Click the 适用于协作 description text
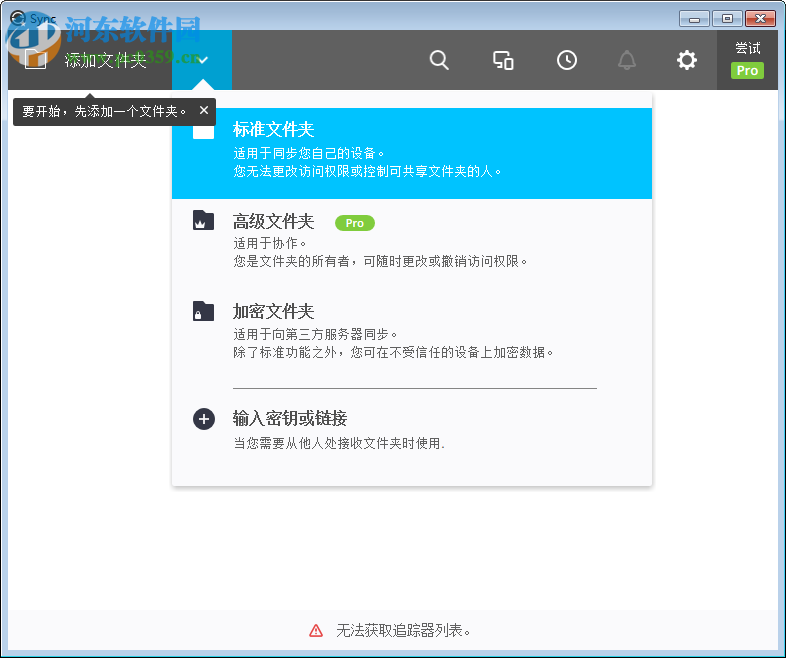This screenshot has width=786, height=658. (x=270, y=244)
